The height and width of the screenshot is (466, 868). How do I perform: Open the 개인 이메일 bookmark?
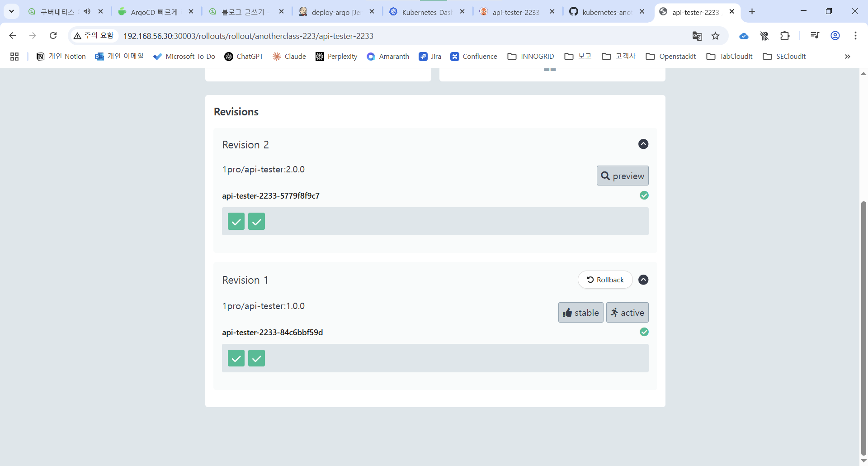coord(119,57)
